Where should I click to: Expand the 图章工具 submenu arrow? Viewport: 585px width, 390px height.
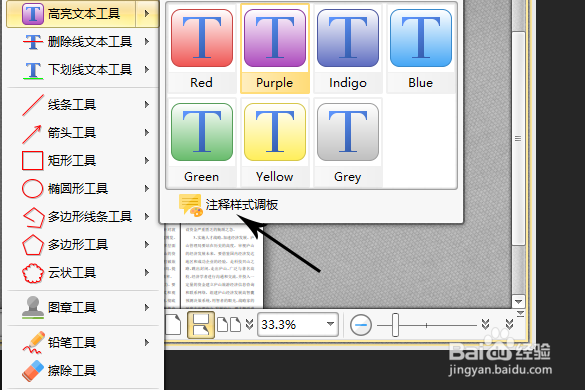(x=147, y=308)
